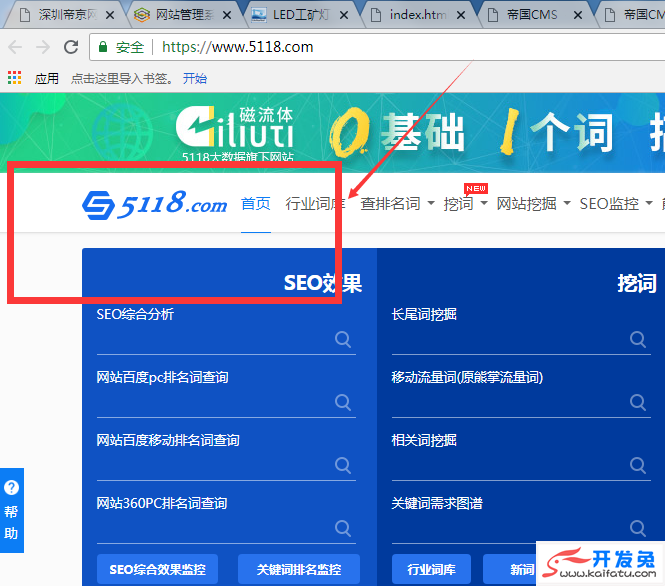Screen dimensions: 665x586
Task: Click the green secure padlock icon
Action: 102,47
